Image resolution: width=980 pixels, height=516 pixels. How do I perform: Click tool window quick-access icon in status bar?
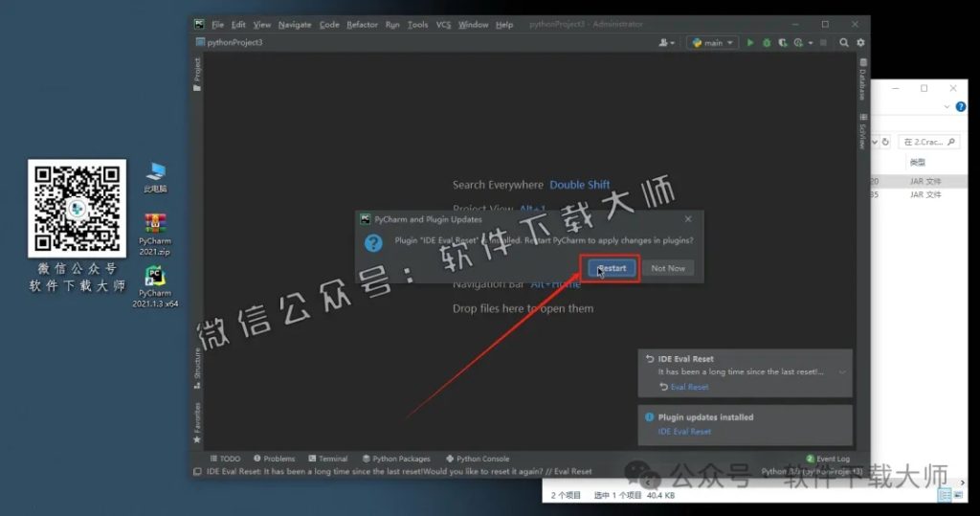pyautogui.click(x=197, y=472)
